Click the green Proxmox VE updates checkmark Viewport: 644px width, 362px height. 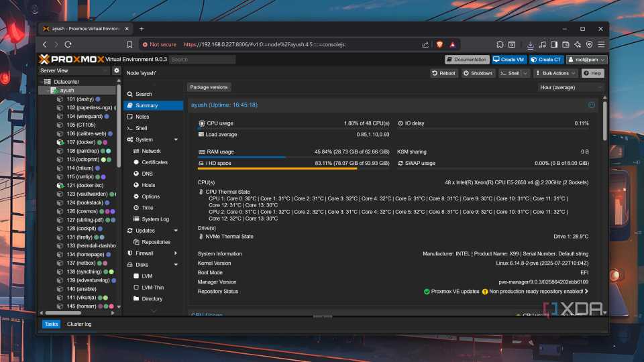427,292
